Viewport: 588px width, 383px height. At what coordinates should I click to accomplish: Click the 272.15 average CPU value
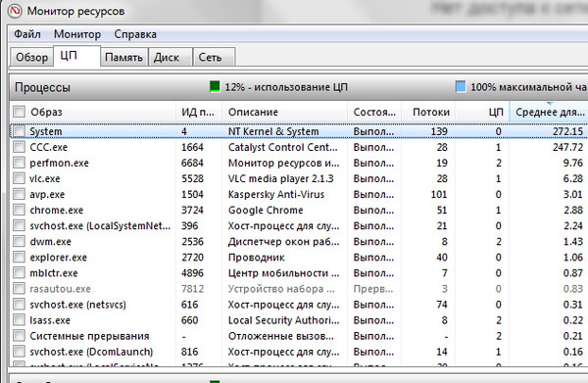click(567, 131)
